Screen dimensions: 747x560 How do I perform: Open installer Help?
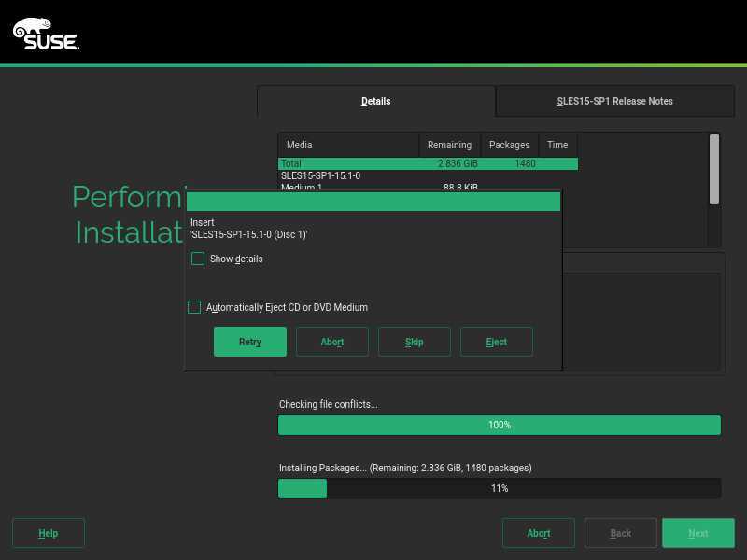49,533
